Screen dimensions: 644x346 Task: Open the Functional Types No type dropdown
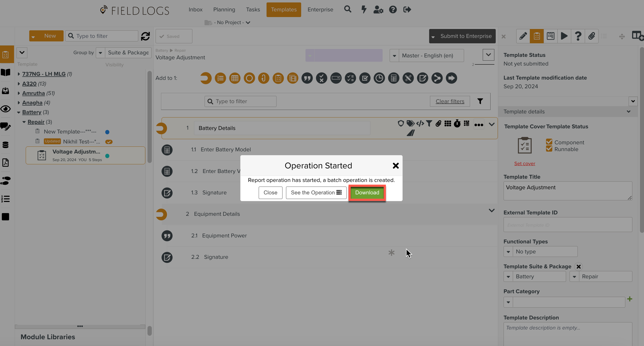click(x=540, y=252)
